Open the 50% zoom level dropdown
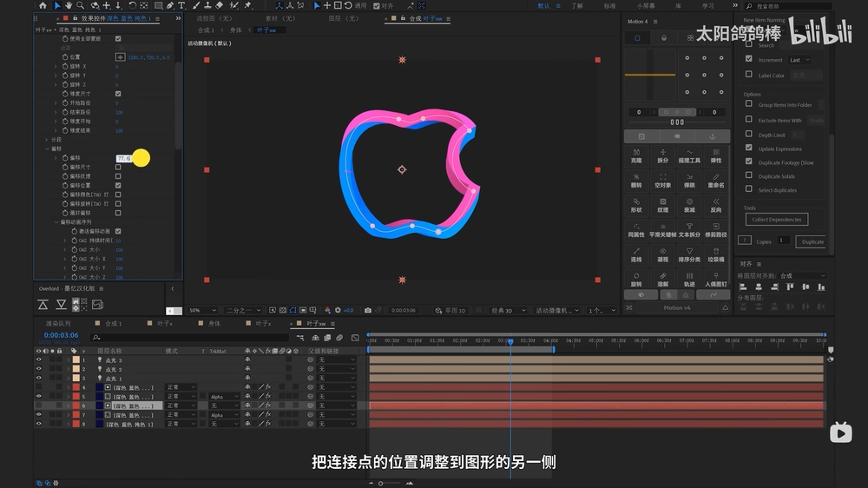The image size is (868, 488). (202, 310)
